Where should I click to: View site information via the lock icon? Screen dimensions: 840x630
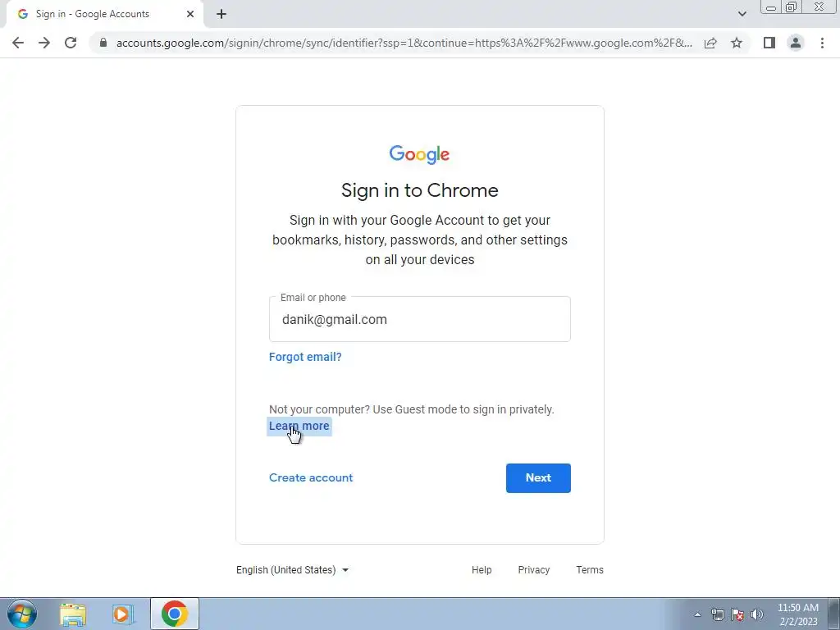103,43
